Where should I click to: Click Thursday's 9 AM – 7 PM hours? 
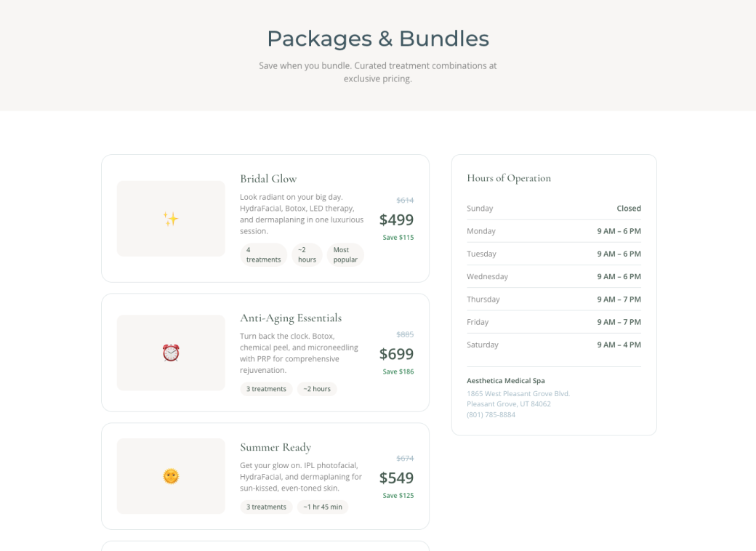619,299
